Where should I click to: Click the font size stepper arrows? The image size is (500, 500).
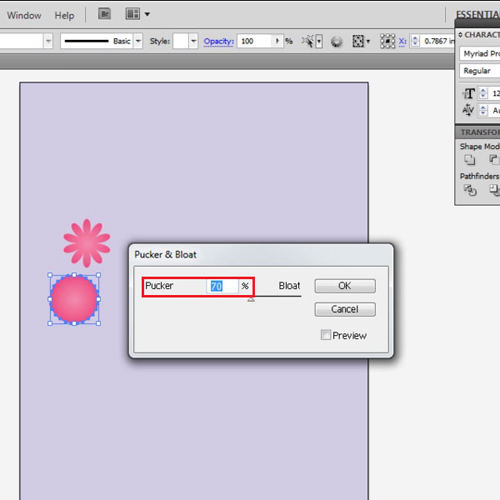[x=483, y=93]
